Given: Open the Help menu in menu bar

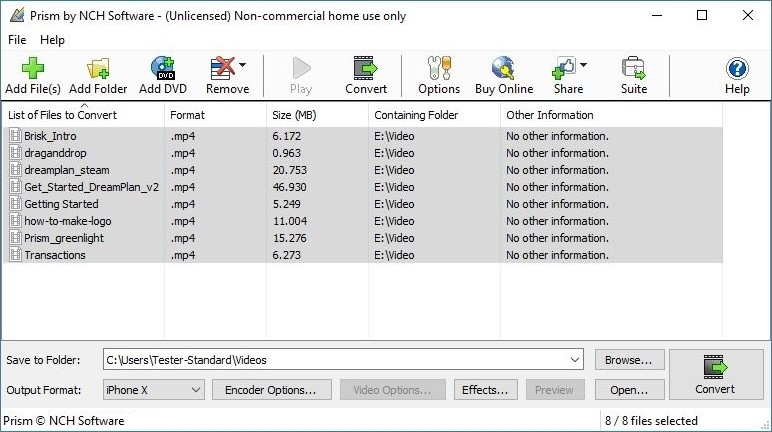Looking at the screenshot, I should point(52,40).
